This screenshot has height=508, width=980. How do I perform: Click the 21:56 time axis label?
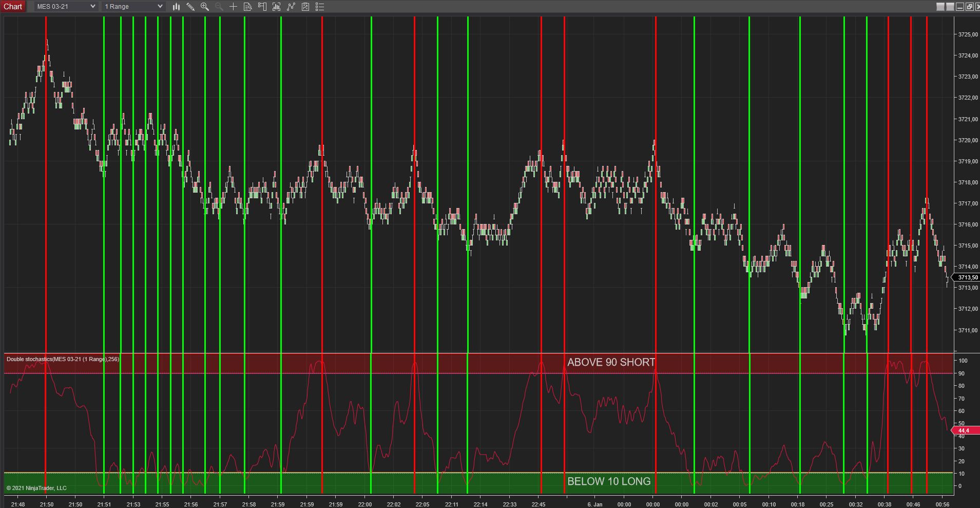click(191, 504)
